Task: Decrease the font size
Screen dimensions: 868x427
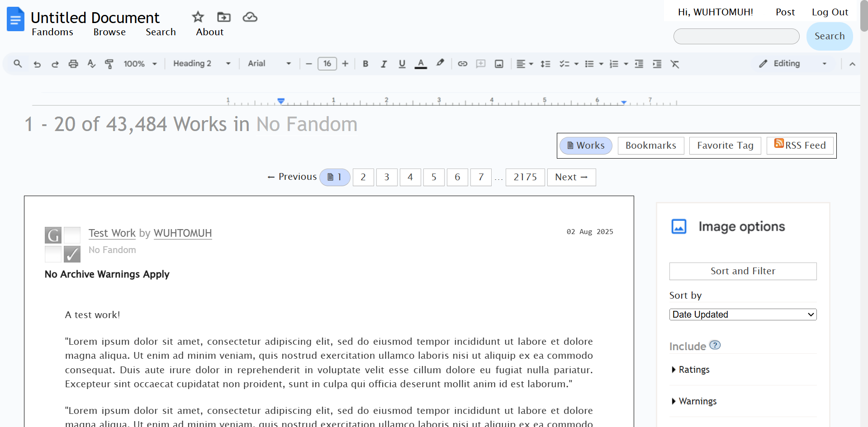Action: point(309,64)
